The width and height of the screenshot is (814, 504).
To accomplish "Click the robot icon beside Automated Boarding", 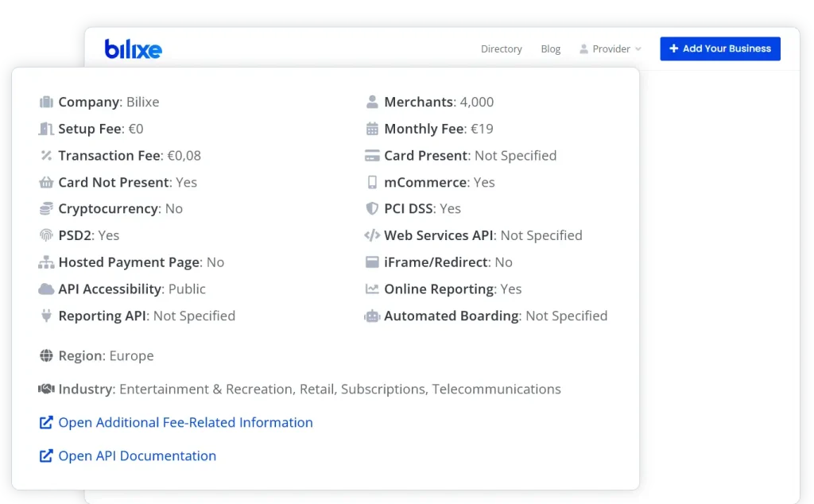I will pyautogui.click(x=372, y=316).
